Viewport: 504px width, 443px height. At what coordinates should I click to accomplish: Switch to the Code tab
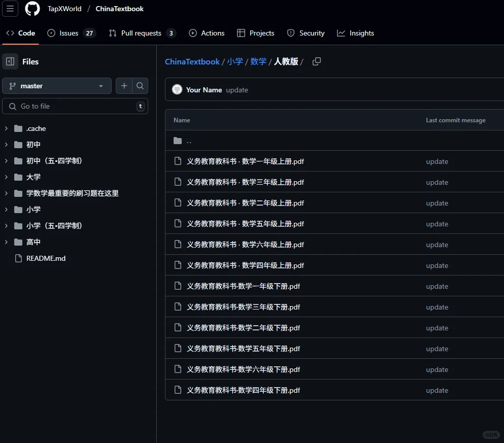click(x=21, y=33)
